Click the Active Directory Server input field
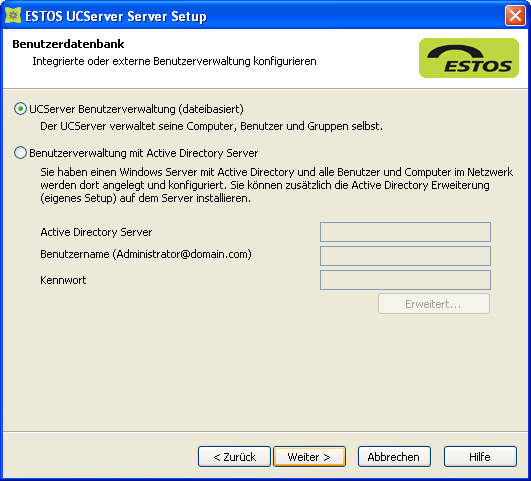The height and width of the screenshot is (481, 531). [405, 232]
